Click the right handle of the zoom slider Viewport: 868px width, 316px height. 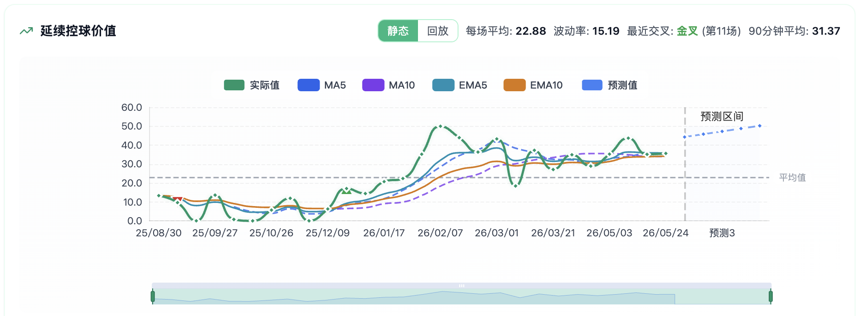point(771,296)
